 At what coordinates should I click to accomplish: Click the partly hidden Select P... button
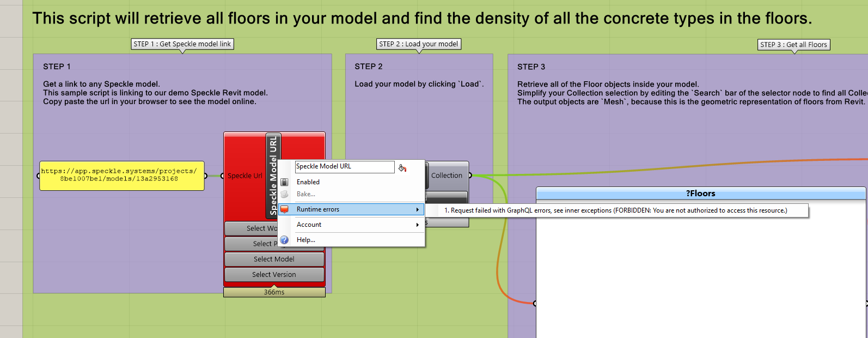252,244
